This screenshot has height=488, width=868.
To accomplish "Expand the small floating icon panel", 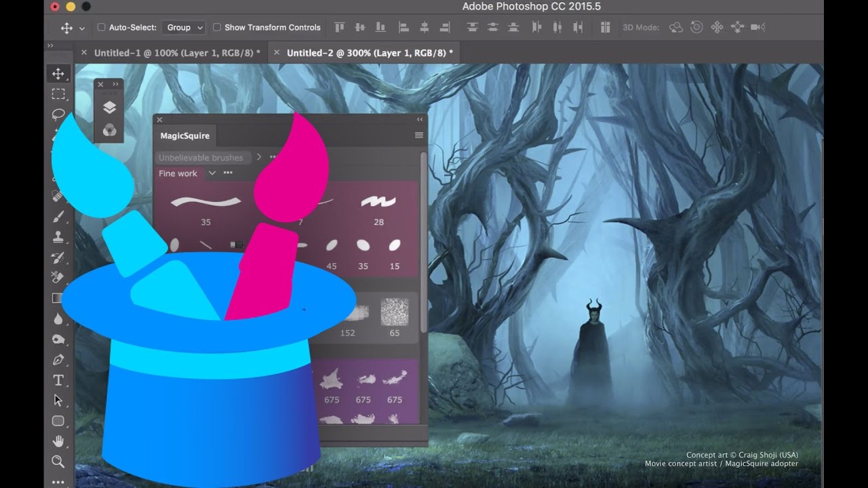I will coord(115,84).
